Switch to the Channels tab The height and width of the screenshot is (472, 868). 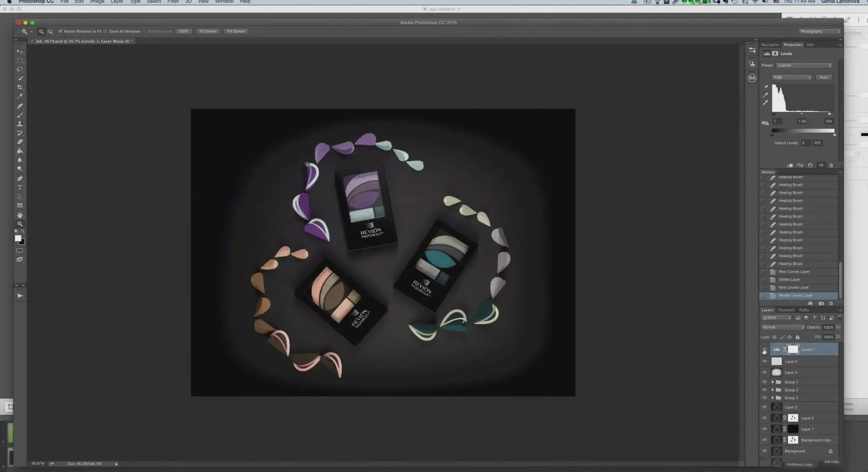pyautogui.click(x=786, y=310)
